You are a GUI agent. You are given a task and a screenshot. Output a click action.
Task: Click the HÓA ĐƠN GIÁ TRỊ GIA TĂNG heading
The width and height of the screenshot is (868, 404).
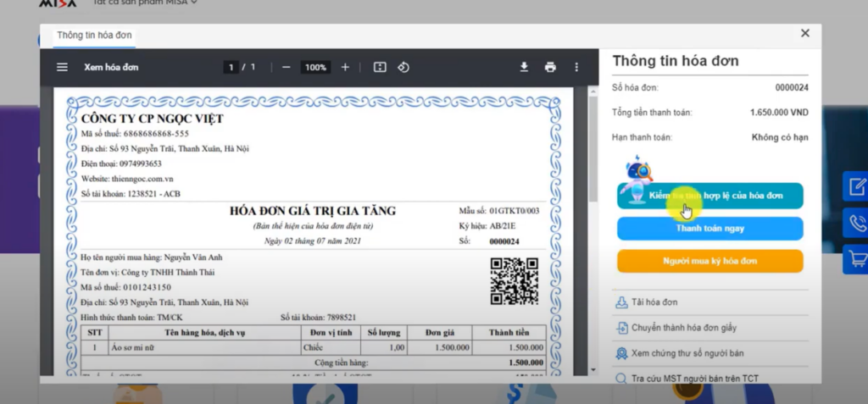pos(313,211)
